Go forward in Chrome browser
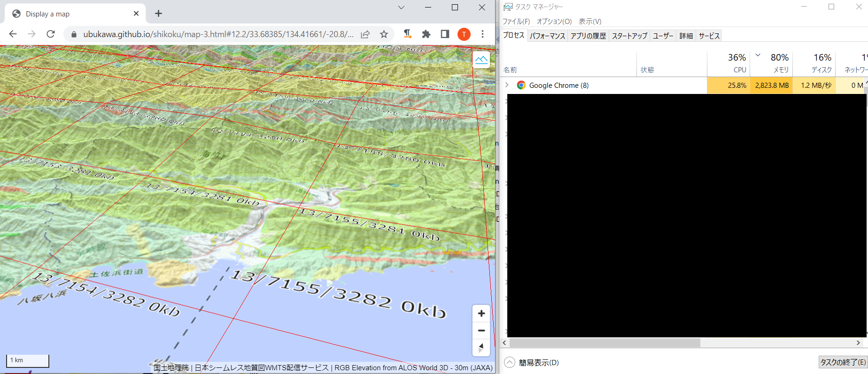This screenshot has width=868, height=374. [x=31, y=34]
